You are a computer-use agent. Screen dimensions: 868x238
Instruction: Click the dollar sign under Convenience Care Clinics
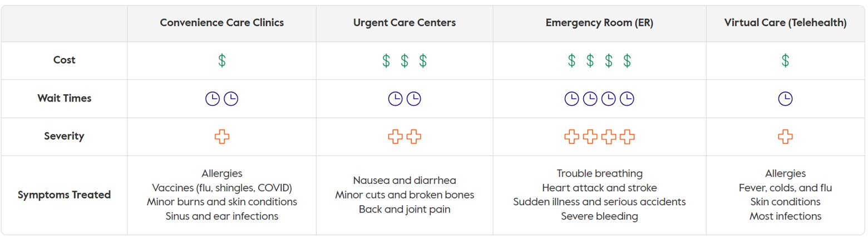pos(221,60)
